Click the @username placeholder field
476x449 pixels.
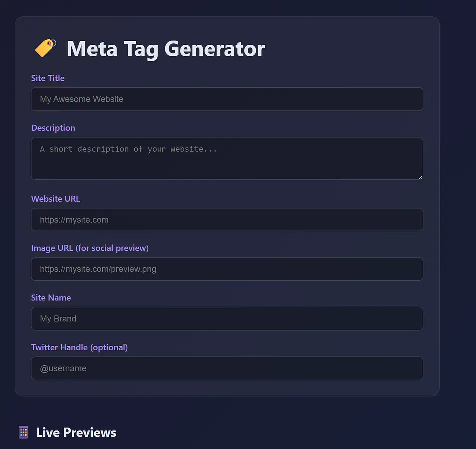tap(227, 368)
